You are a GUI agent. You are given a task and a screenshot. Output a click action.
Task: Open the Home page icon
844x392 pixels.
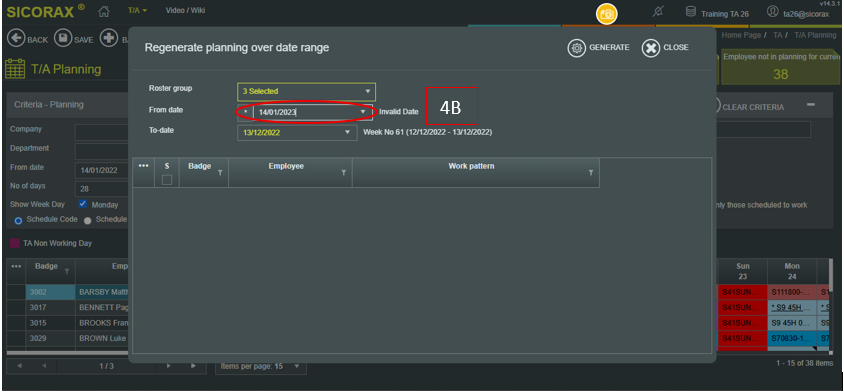tap(103, 11)
